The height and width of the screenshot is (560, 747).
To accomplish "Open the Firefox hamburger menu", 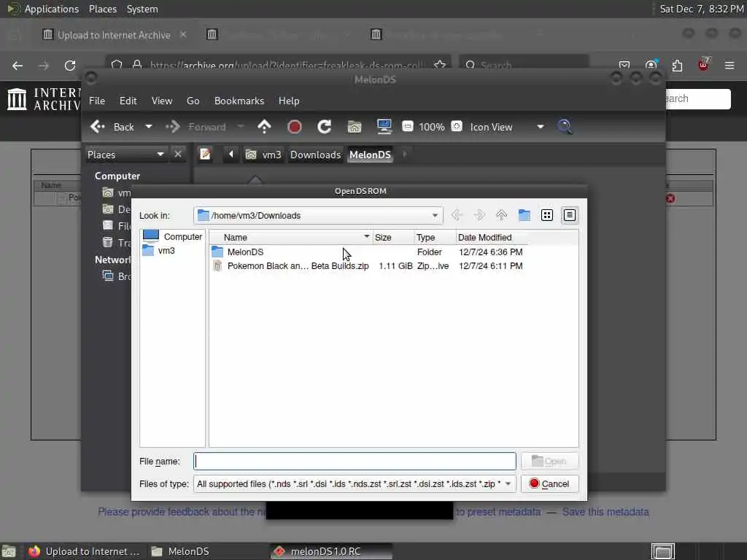I will coord(729,65).
